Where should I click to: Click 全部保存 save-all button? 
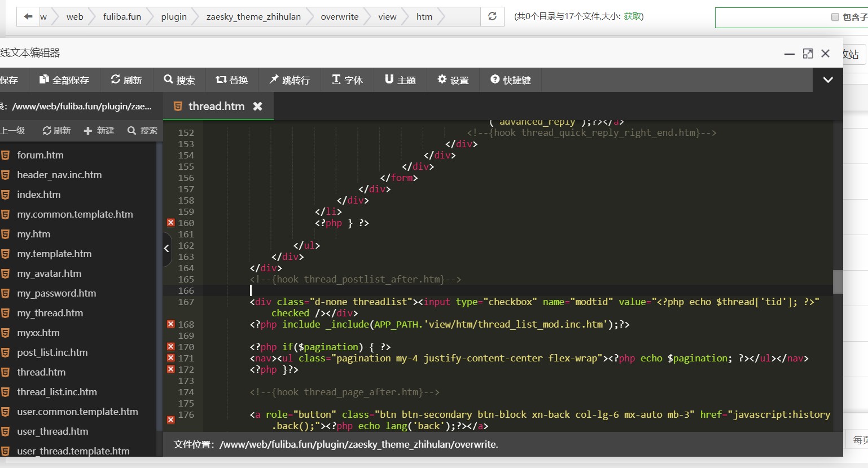point(64,80)
